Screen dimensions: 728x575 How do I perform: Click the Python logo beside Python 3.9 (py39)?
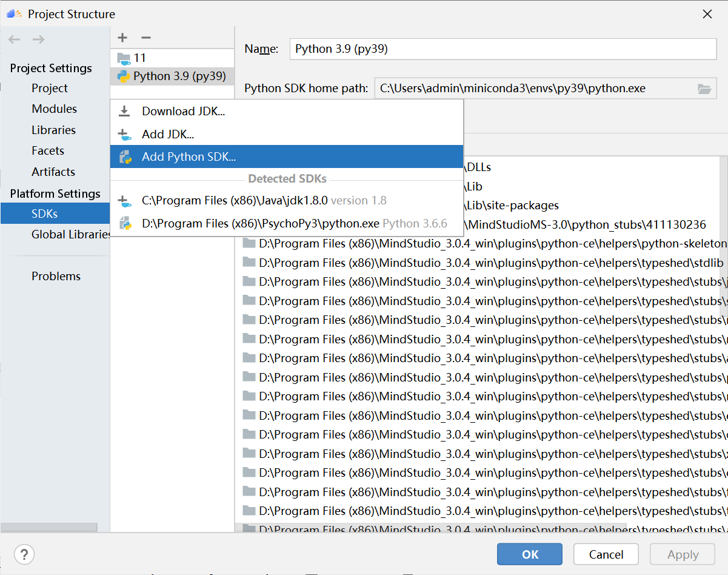pos(122,76)
